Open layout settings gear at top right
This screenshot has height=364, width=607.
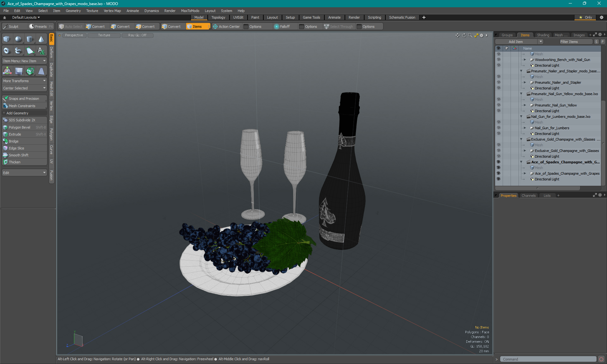point(602,17)
